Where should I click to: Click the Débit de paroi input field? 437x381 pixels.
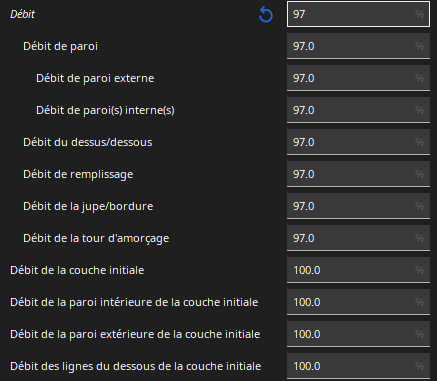click(x=358, y=46)
